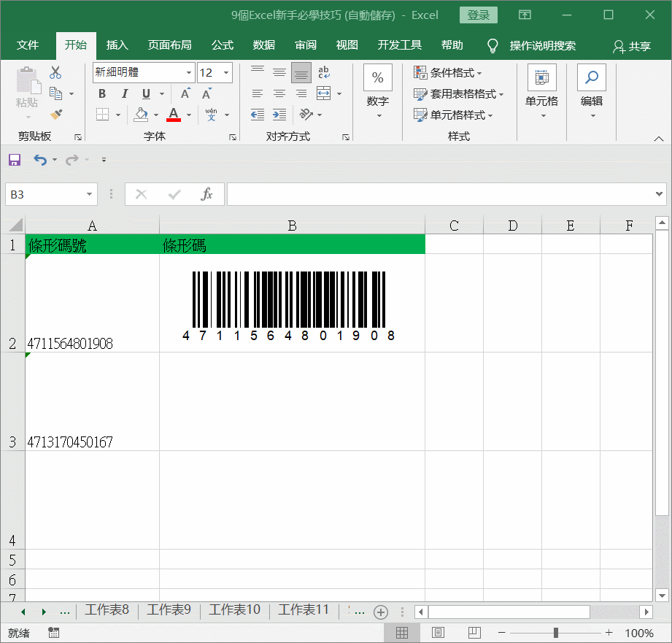The width and height of the screenshot is (672, 643).
Task: Click the Paste clipboard icon
Action: 28,80
